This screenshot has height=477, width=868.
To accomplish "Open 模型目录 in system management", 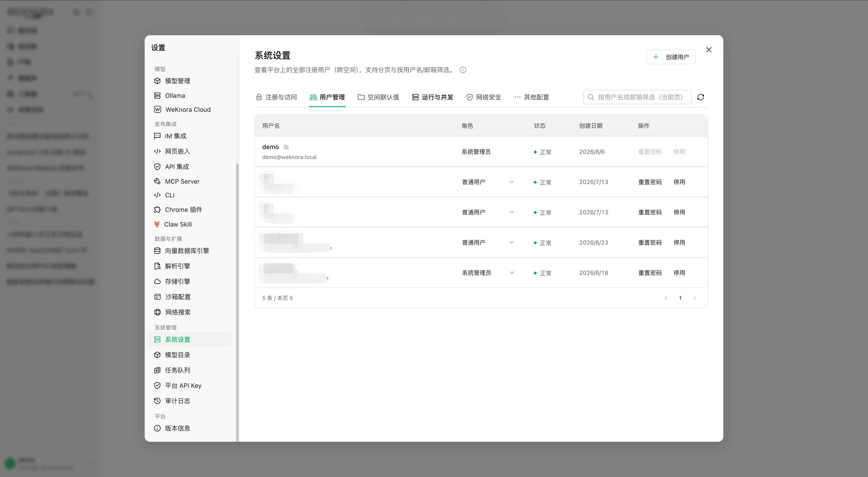I will point(190,355).
